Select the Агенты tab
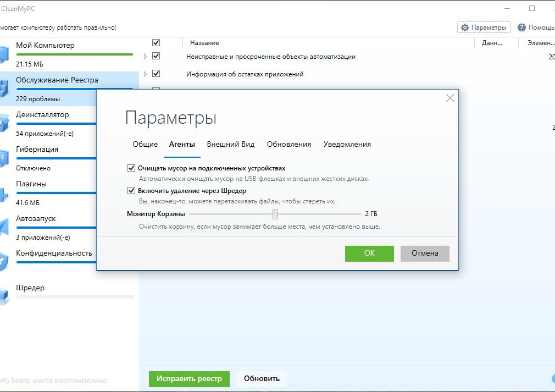Viewport: 555px width, 392px height. pyautogui.click(x=182, y=144)
